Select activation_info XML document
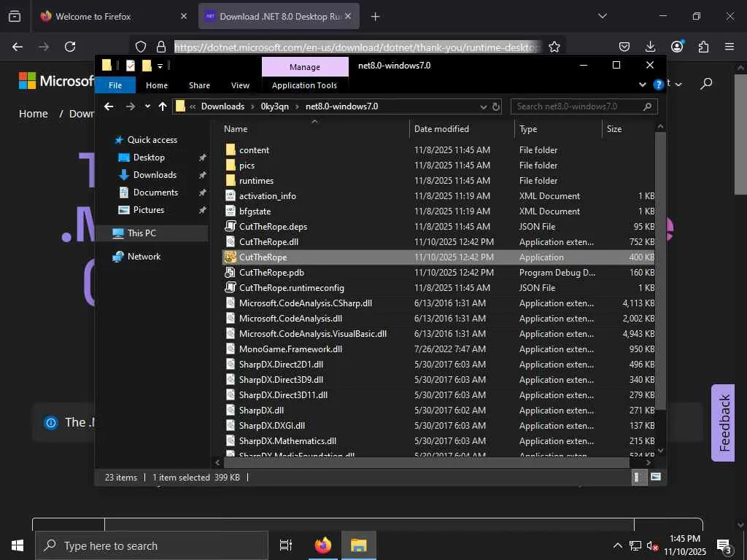747x560 pixels. (267, 196)
